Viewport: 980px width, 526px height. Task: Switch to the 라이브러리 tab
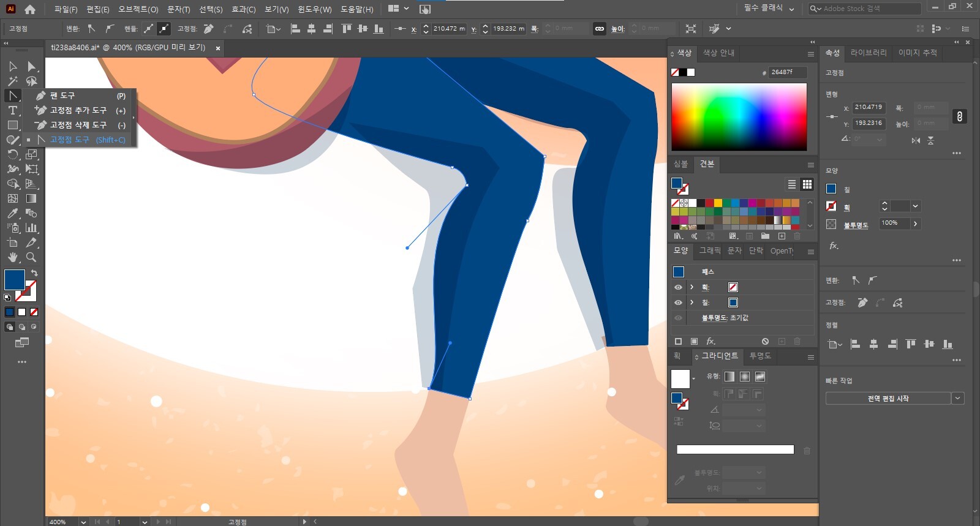[868, 53]
